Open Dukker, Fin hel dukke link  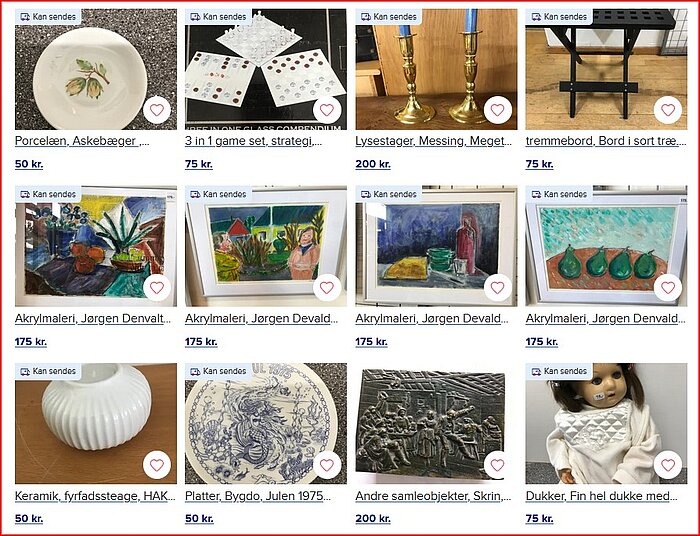(601, 496)
